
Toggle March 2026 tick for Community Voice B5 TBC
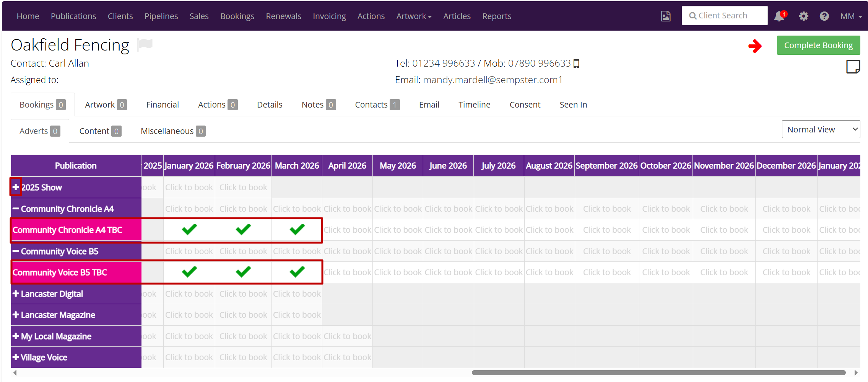tap(297, 272)
